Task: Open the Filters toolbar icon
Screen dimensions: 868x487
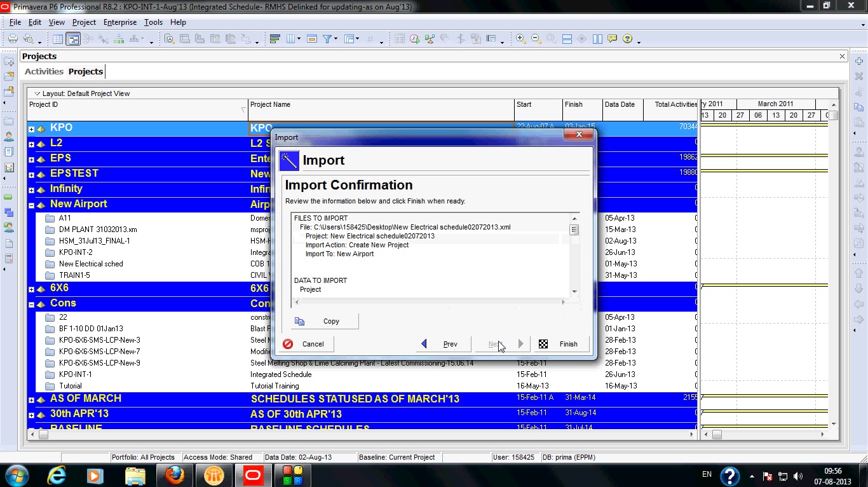Action: [x=327, y=38]
